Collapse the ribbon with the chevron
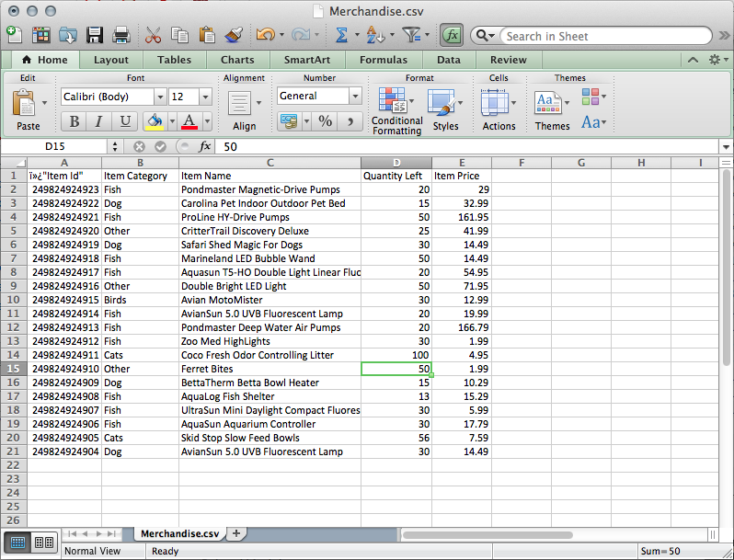The width and height of the screenshot is (734, 560). tap(693, 60)
